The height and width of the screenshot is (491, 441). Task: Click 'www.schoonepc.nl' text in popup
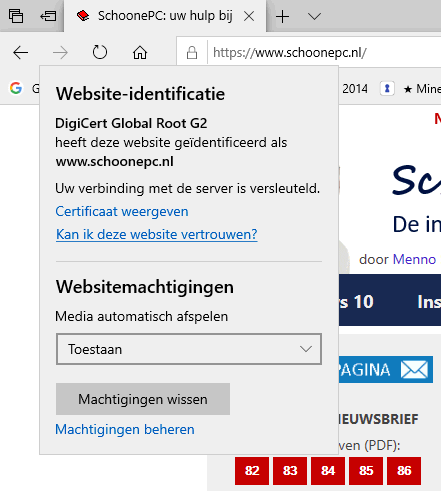tap(115, 162)
